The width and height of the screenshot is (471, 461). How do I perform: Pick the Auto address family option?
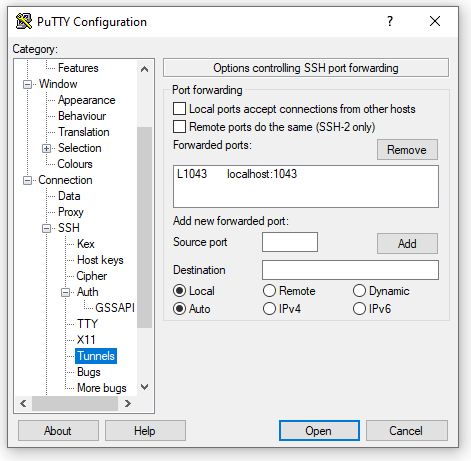click(179, 309)
